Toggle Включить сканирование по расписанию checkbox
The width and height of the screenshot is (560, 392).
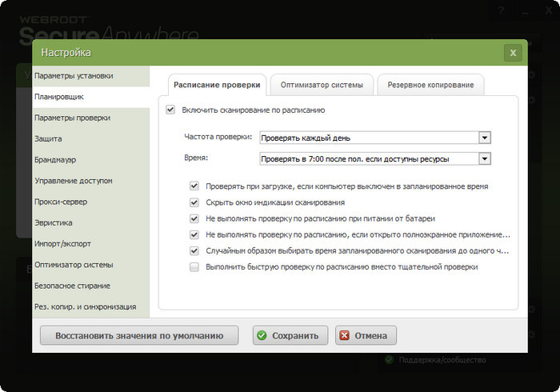(x=170, y=110)
